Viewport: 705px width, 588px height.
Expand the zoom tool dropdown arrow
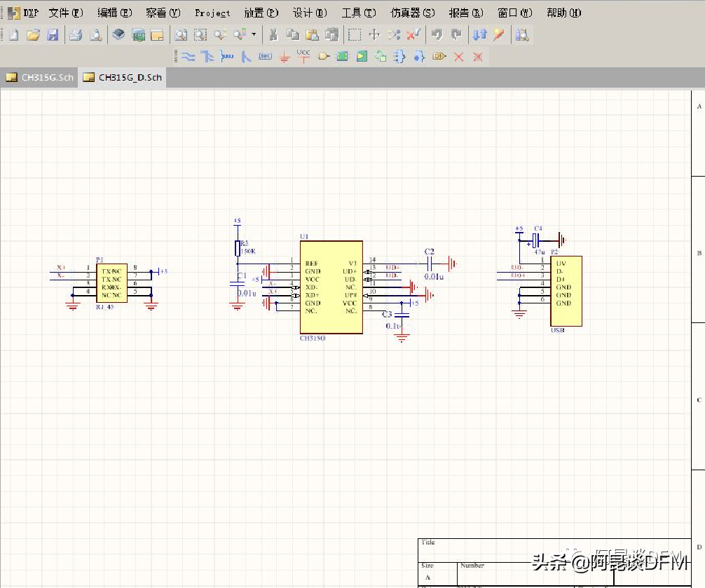tap(253, 34)
